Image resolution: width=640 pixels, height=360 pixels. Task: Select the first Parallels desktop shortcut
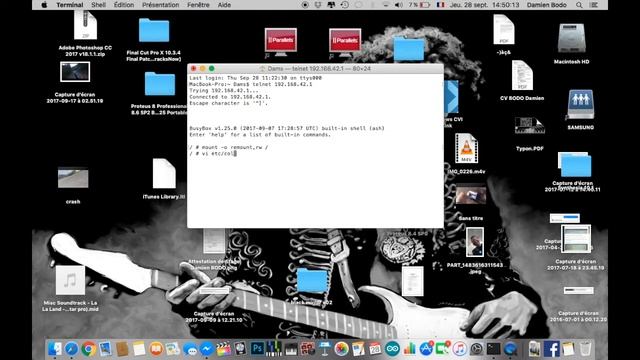(x=281, y=42)
